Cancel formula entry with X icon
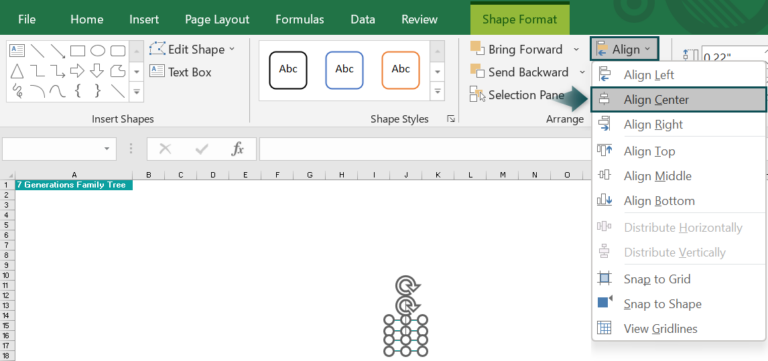The image size is (768, 361). tap(166, 149)
